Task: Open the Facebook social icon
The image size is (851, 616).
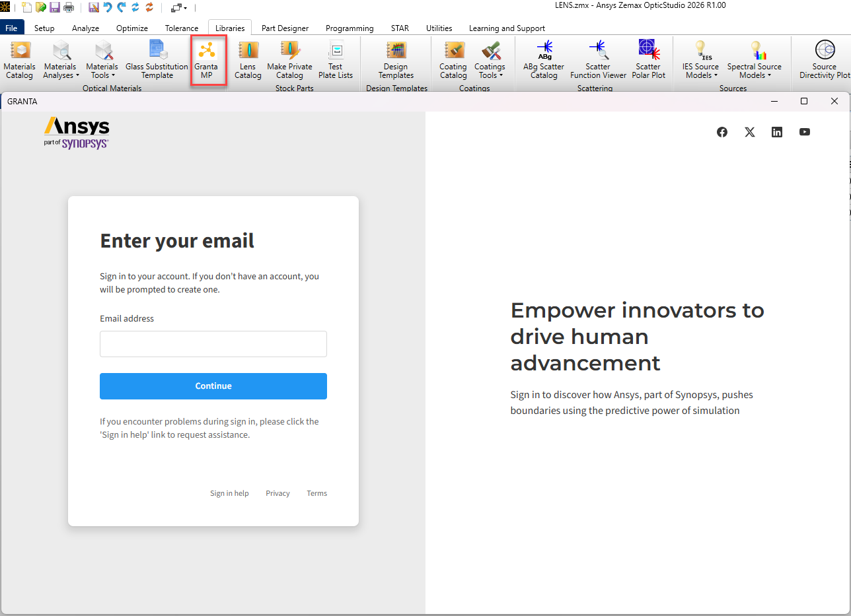Action: pos(722,132)
